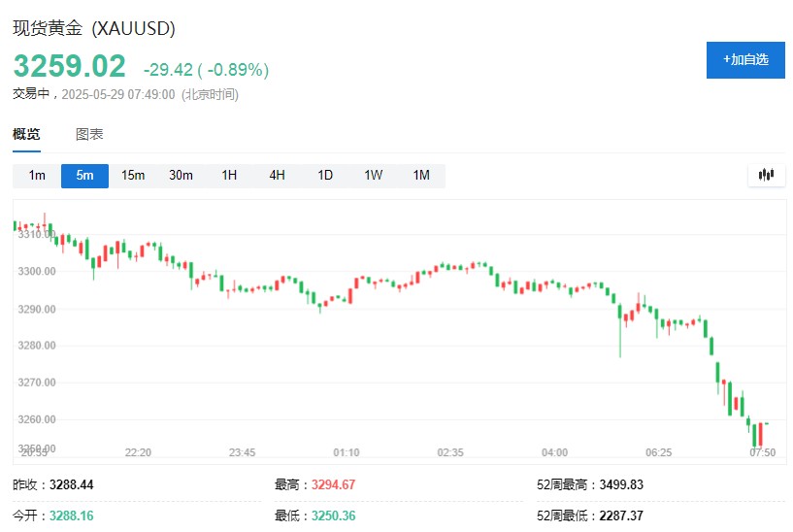
Task: Click the 最低 3250.36 value
Action: click(x=333, y=515)
